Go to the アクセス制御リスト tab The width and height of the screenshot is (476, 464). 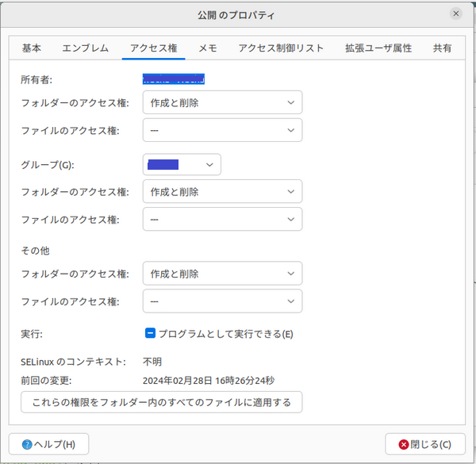point(281,48)
